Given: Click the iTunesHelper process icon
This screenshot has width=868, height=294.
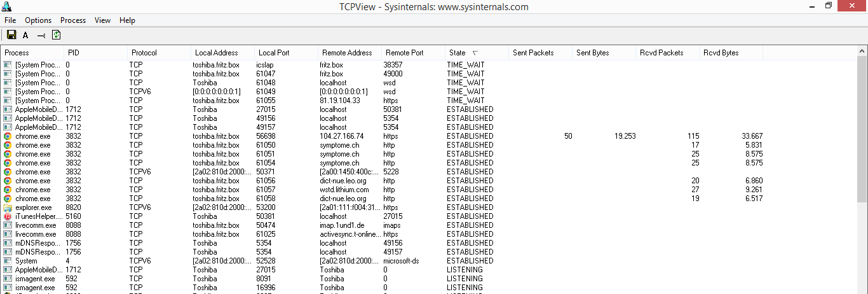Looking at the screenshot, I should (x=8, y=216).
